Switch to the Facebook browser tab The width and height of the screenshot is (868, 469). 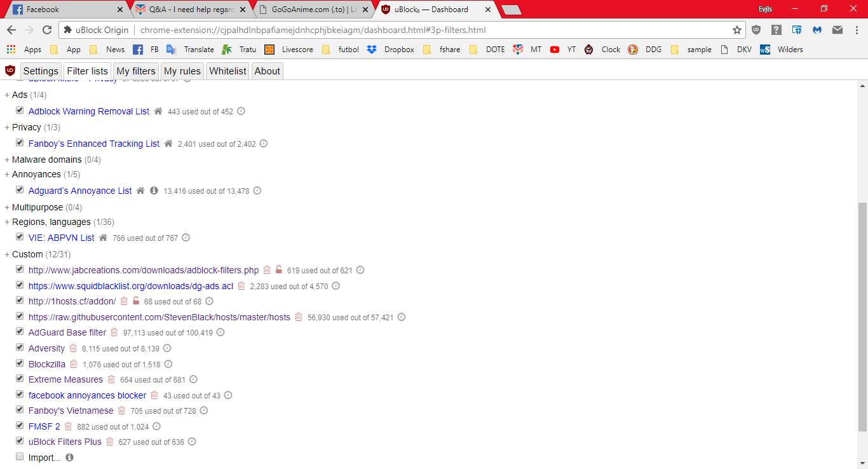click(68, 10)
